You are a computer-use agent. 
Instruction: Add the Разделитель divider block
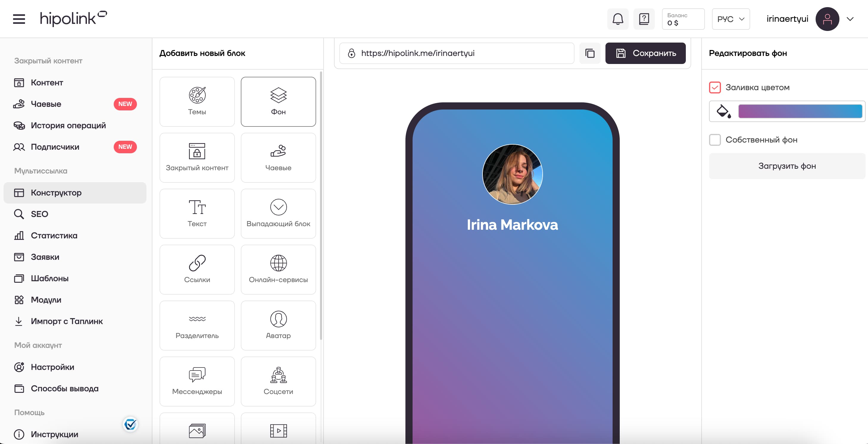197,326
